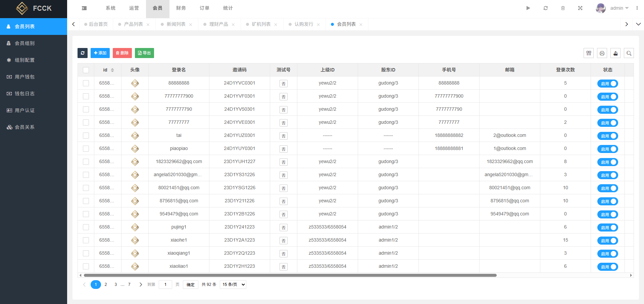Open 用户钱包 in sidebar
644x304 pixels.
tap(34, 77)
